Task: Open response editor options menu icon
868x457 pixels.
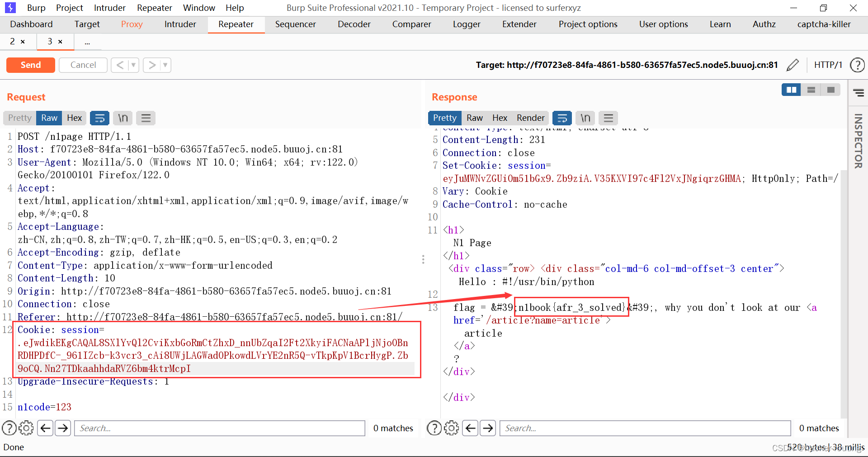Action: click(609, 118)
